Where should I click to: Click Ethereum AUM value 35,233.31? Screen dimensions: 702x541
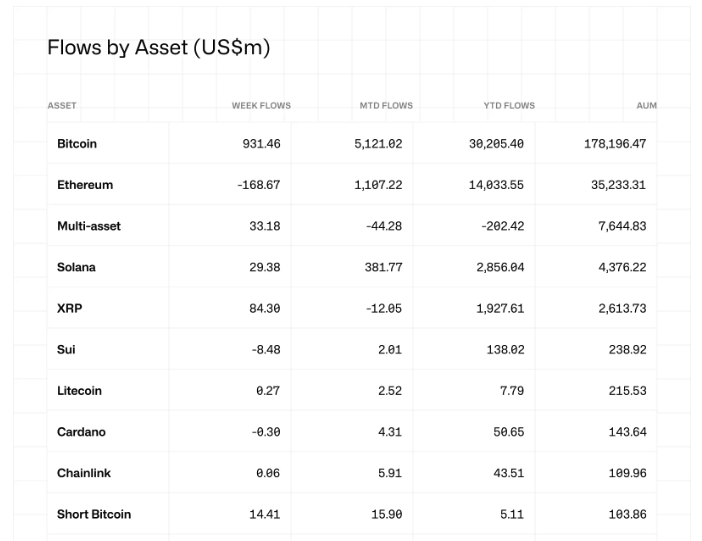(x=619, y=185)
